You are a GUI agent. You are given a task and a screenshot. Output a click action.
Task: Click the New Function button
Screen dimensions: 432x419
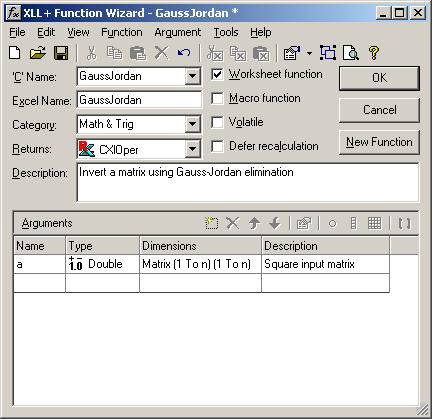379,142
